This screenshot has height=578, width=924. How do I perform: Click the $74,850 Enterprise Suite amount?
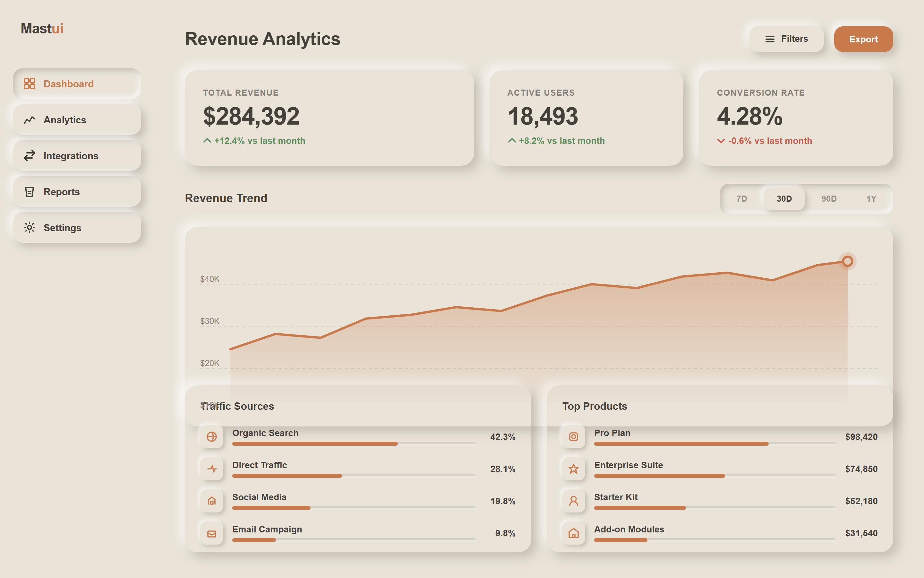pyautogui.click(x=861, y=469)
